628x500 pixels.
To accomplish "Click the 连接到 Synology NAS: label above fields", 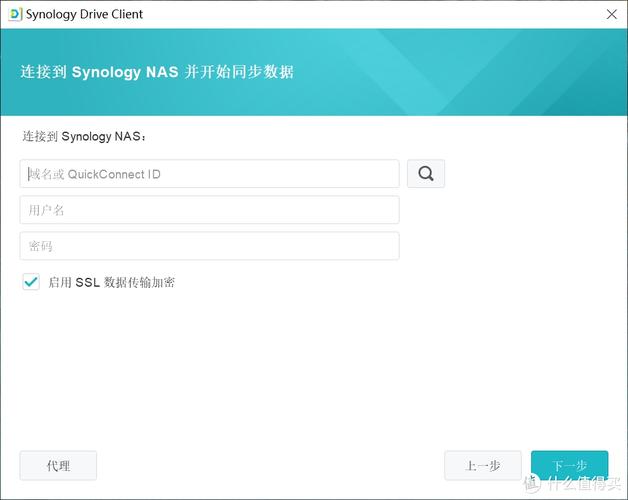I will [85, 136].
